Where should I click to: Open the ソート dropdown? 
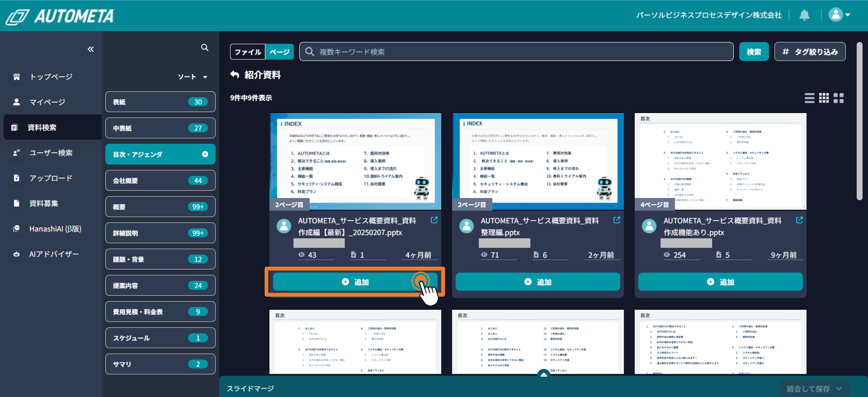click(x=192, y=77)
